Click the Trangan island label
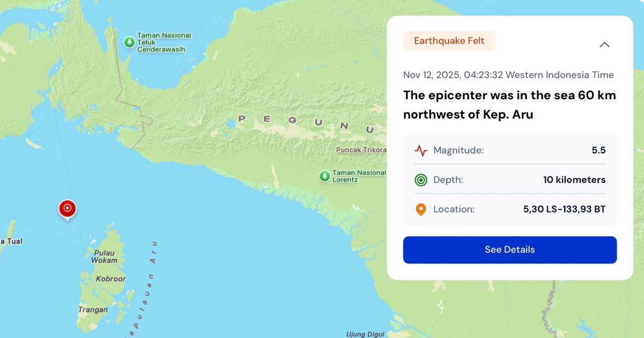This screenshot has width=644, height=338. point(92,310)
